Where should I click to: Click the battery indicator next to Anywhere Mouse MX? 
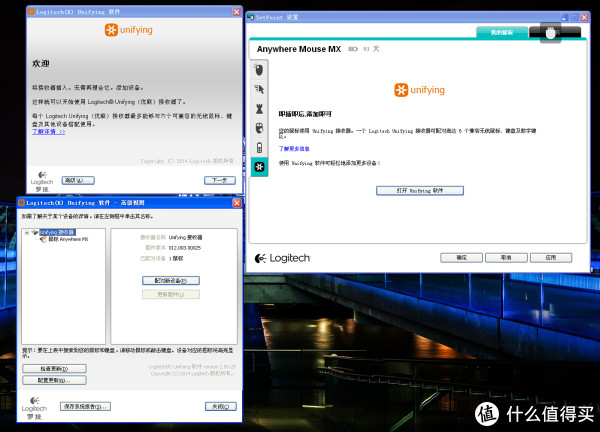tap(352, 49)
